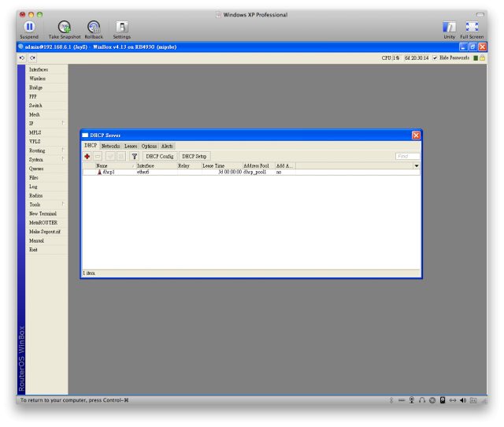Click the sound volume status icon
The height and width of the screenshot is (427, 504).
[463, 400]
